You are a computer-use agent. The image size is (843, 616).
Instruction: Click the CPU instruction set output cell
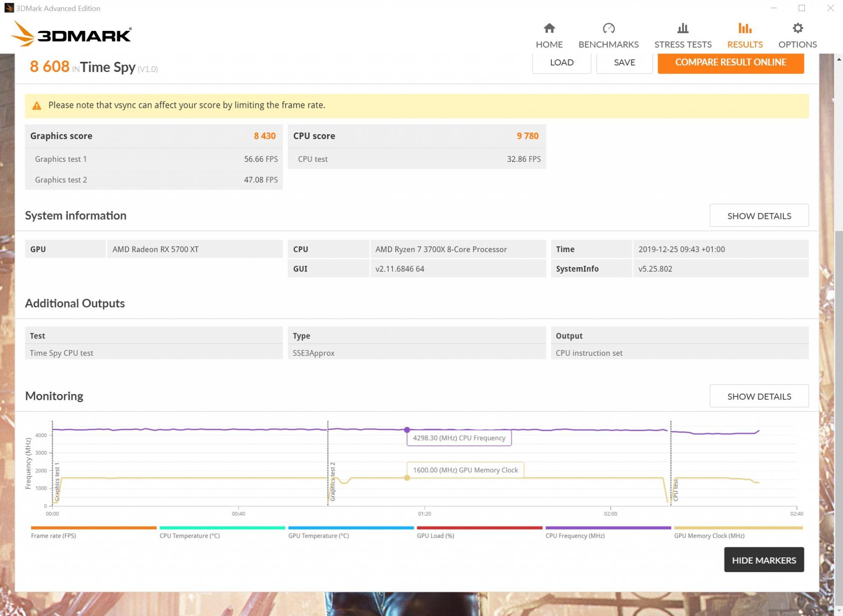[680, 353]
